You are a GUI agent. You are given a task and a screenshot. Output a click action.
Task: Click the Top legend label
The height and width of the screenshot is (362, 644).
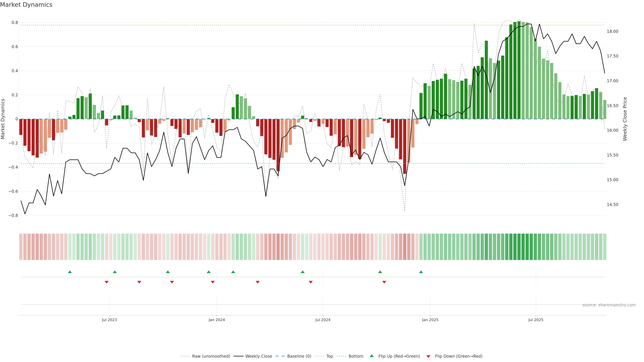330,356
